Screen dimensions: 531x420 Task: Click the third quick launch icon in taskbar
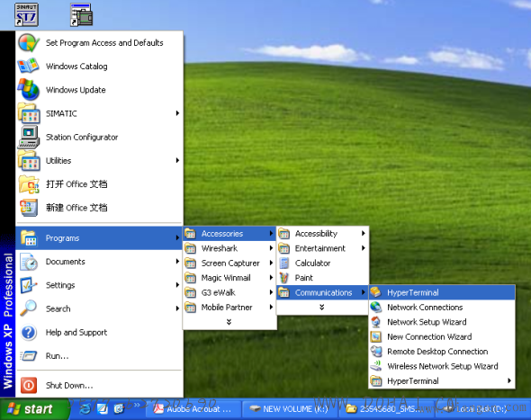point(119,409)
